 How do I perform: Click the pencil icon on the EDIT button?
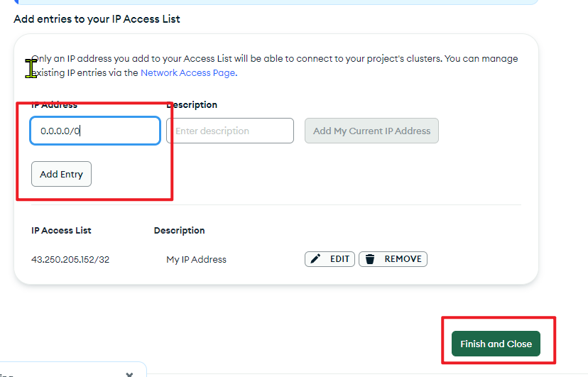315,259
